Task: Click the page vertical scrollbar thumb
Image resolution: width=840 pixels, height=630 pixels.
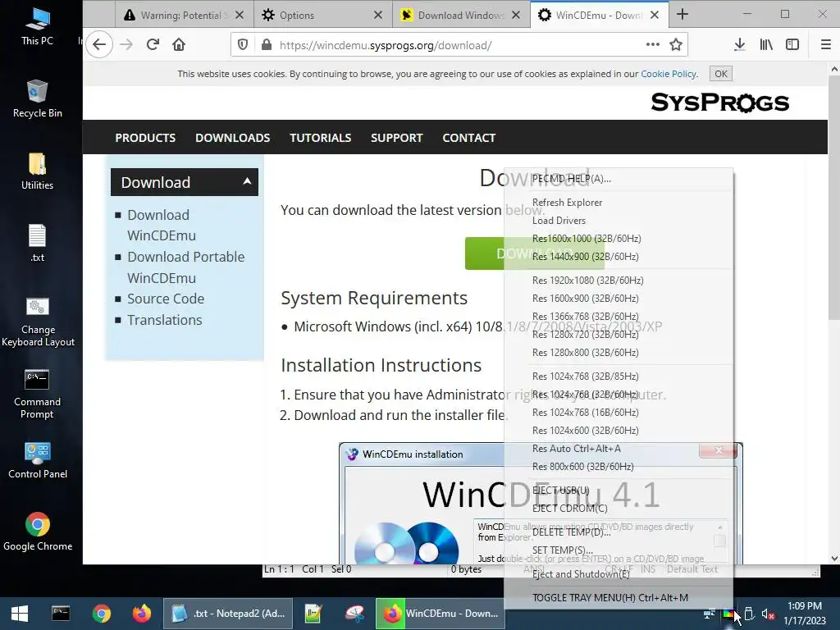Action: 834,199
